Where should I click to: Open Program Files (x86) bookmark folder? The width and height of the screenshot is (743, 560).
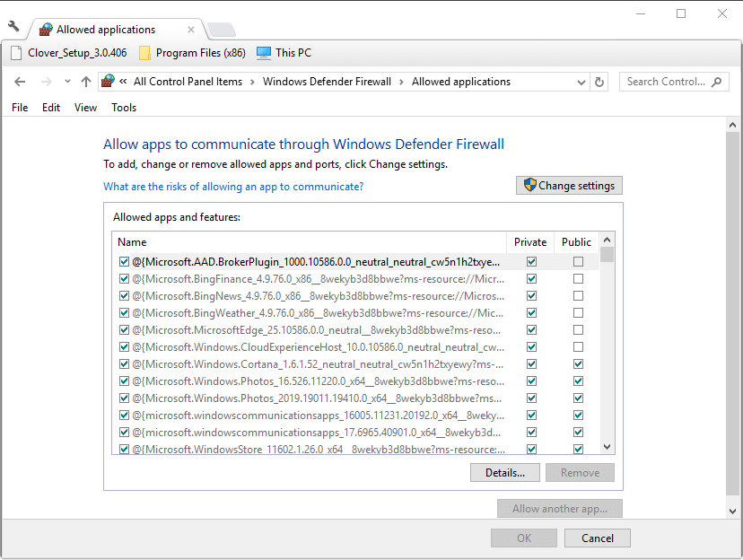coord(192,53)
